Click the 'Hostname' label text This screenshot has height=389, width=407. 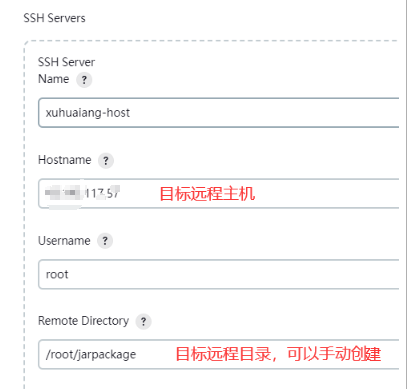pyautogui.click(x=65, y=160)
